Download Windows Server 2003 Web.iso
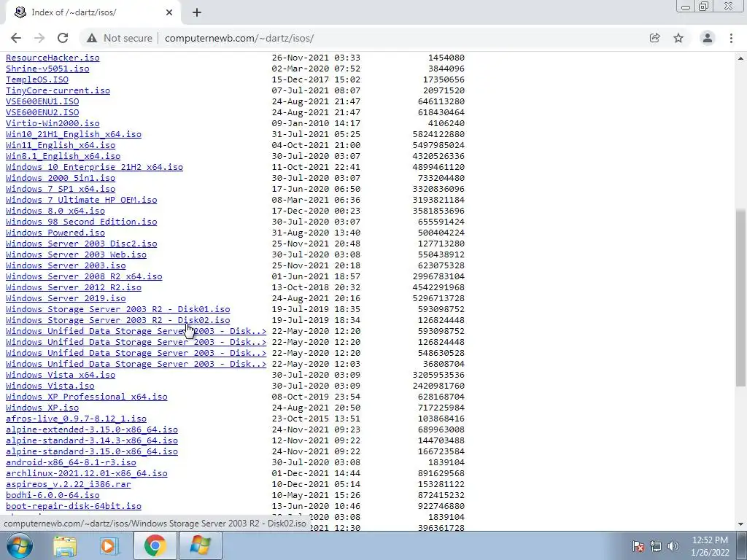 pos(76,254)
